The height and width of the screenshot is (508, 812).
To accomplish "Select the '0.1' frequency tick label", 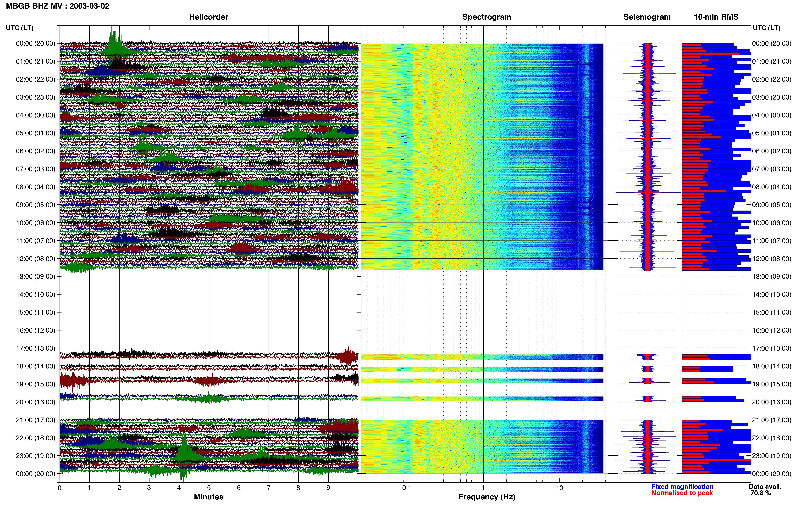I will pos(407,488).
